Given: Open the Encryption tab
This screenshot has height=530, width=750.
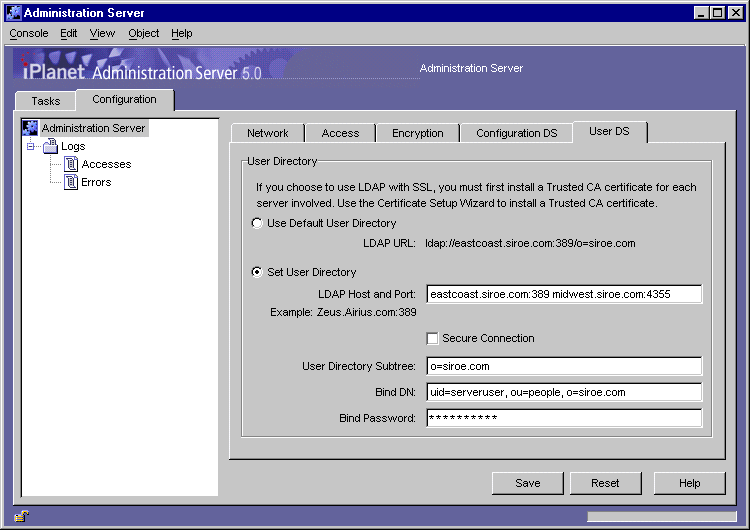Looking at the screenshot, I should [418, 133].
